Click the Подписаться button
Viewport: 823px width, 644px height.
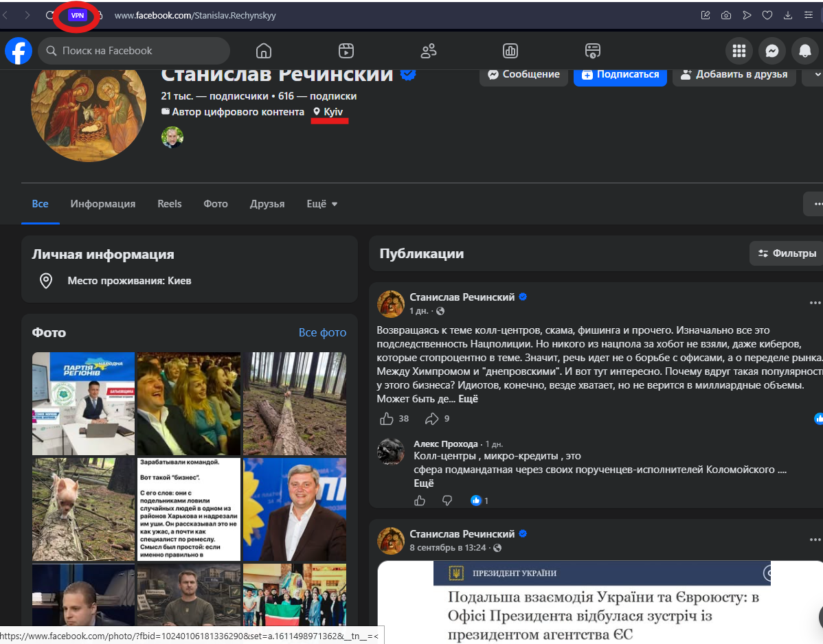(x=620, y=74)
